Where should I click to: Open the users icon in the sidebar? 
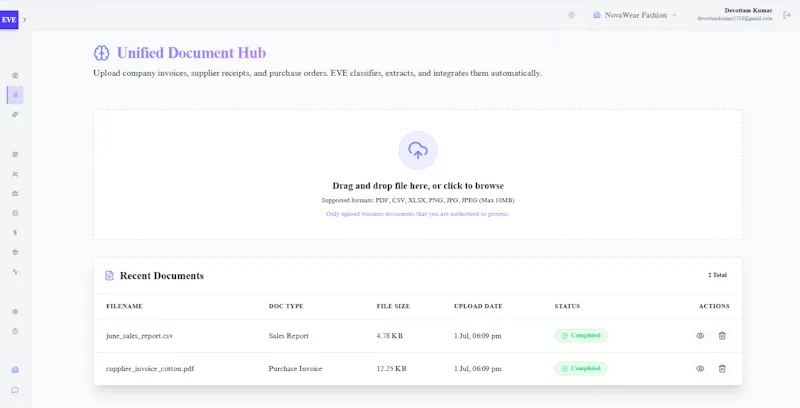pyautogui.click(x=15, y=174)
